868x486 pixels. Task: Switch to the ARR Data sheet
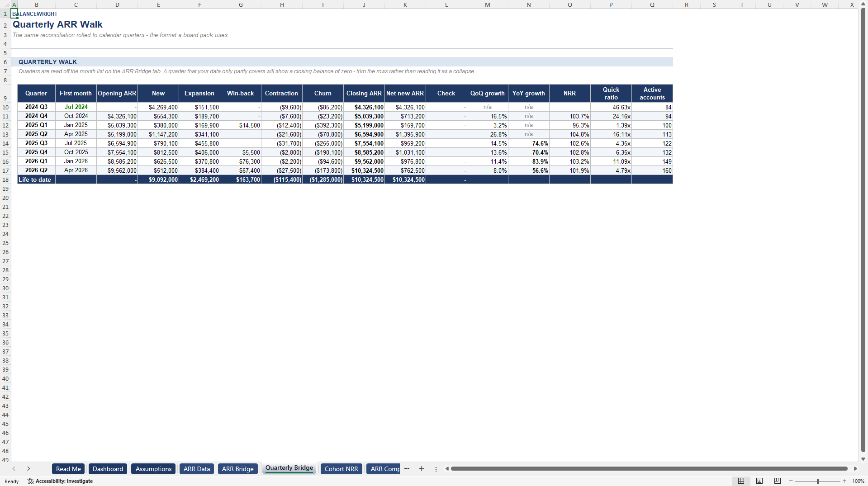pos(197,469)
